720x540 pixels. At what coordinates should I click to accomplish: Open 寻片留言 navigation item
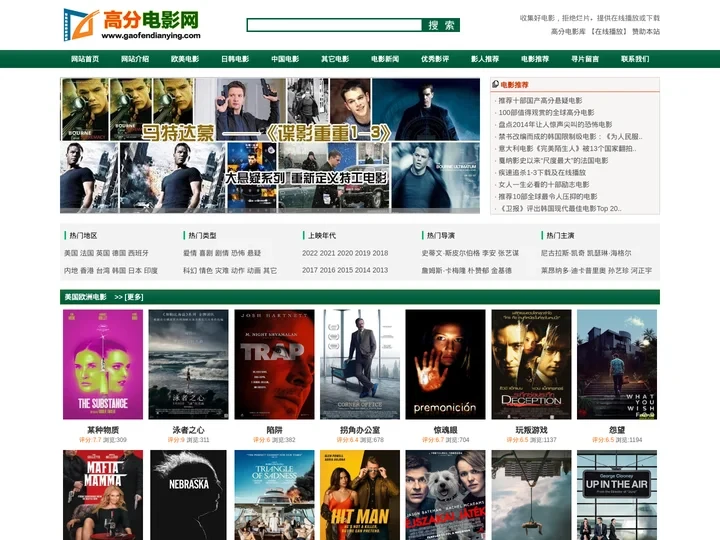585,59
